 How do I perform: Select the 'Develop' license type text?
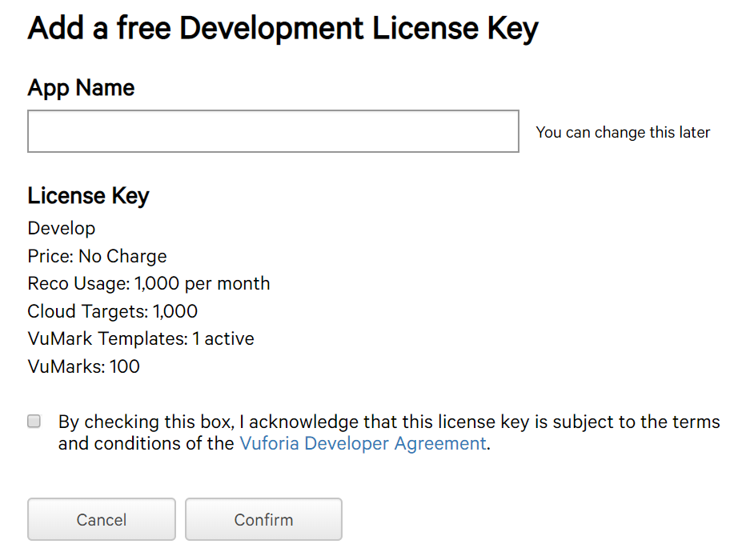62,229
